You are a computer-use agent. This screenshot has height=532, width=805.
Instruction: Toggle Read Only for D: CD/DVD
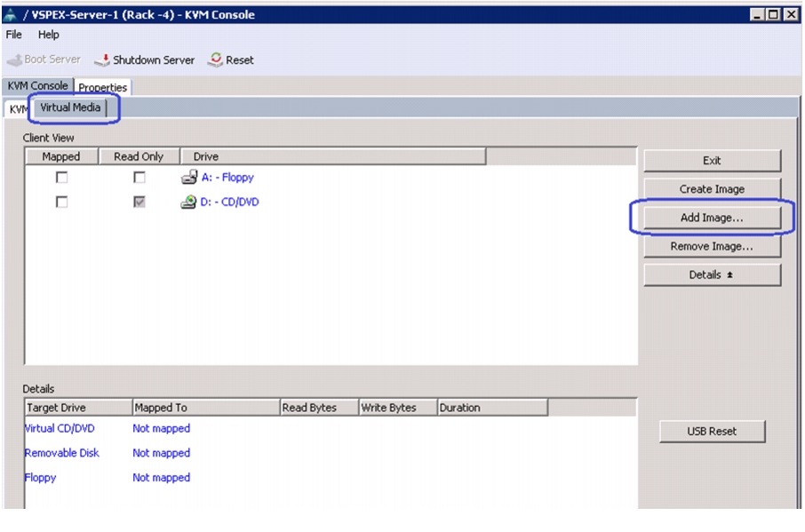[139, 202]
